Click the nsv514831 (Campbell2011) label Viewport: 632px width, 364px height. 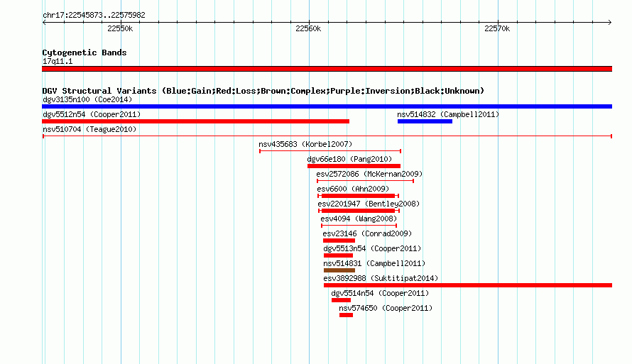(x=374, y=263)
